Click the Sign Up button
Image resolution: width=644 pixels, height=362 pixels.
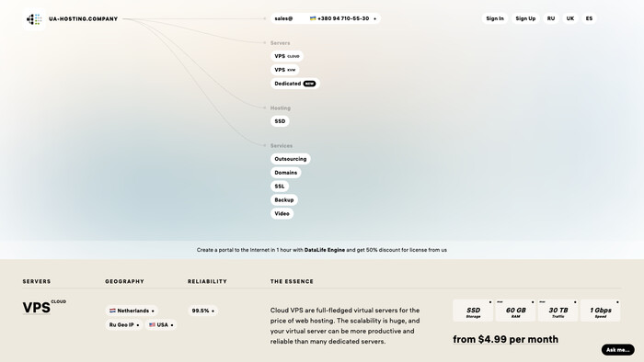point(525,18)
